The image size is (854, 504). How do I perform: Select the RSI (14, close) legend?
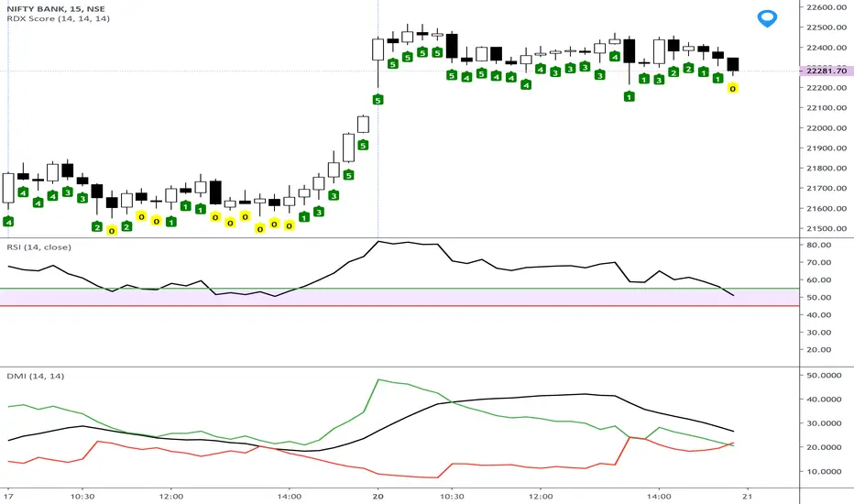pyautogui.click(x=38, y=247)
